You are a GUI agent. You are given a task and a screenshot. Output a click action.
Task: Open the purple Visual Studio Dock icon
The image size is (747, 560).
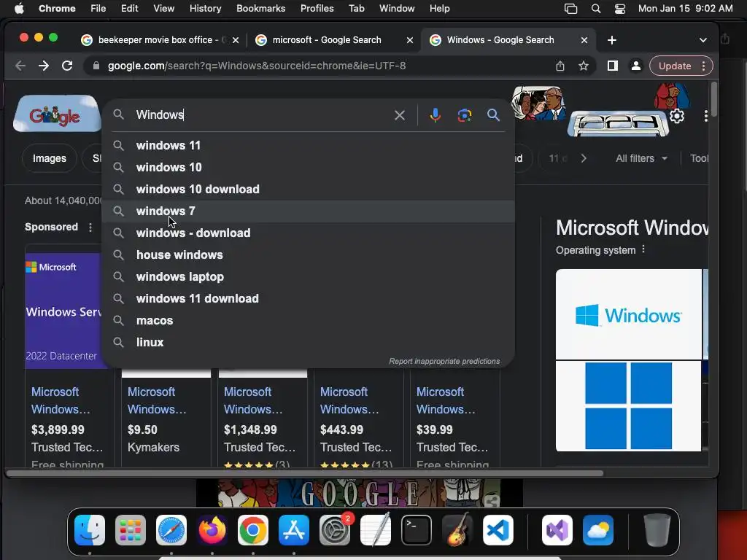pyautogui.click(x=557, y=530)
